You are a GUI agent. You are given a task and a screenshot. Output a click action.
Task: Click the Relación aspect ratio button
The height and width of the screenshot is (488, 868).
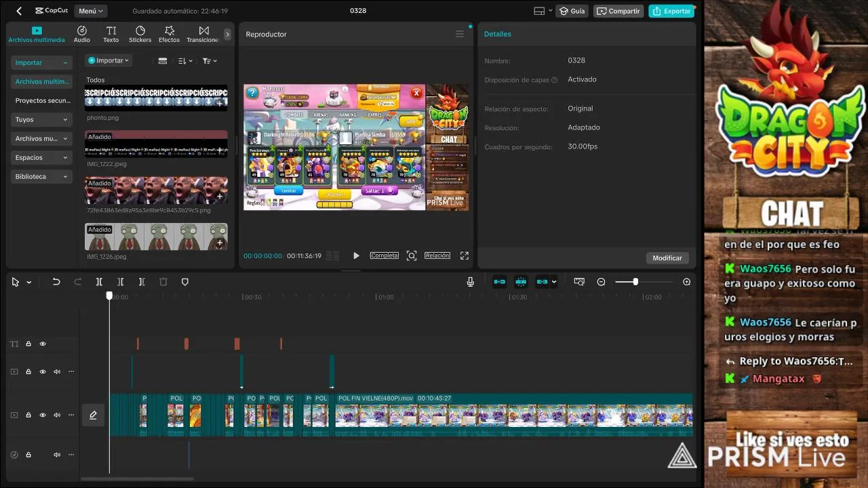(437, 256)
